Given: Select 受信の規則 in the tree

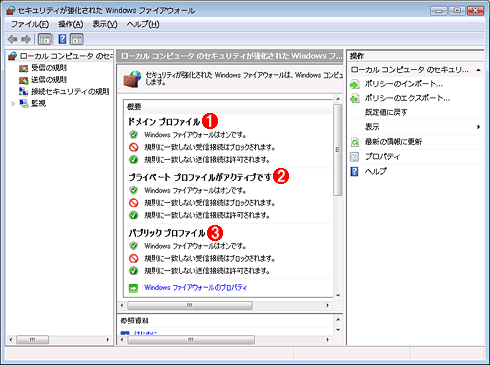Looking at the screenshot, I should (x=49, y=68).
